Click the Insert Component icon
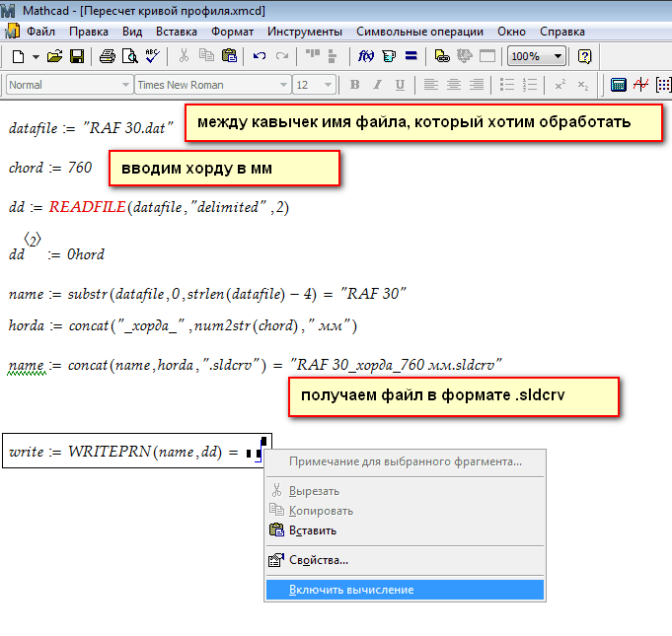672x636 pixels. [465, 56]
